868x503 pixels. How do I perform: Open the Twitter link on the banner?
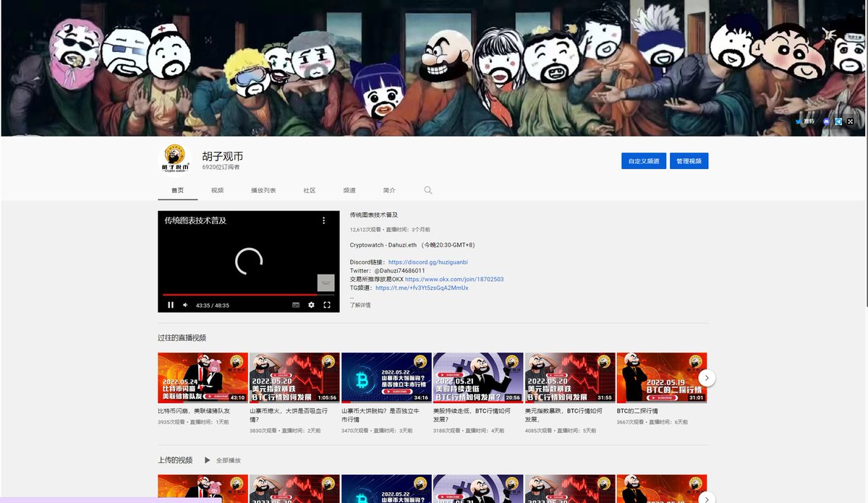[x=805, y=121]
